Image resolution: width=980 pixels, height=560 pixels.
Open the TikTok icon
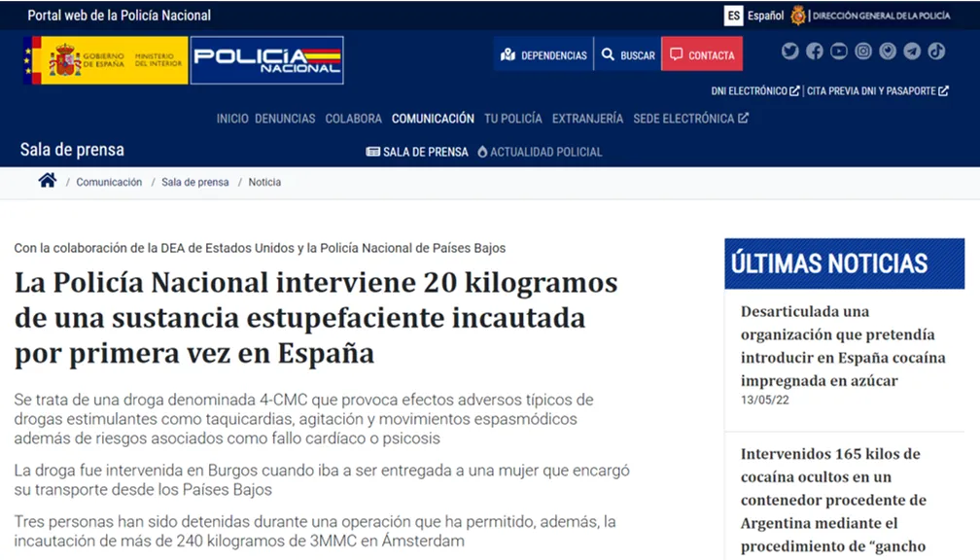(935, 52)
